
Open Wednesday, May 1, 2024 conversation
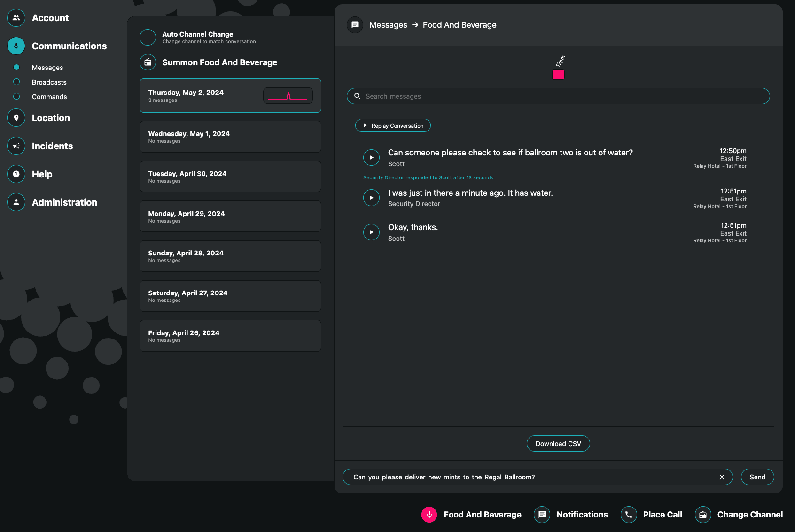coord(230,137)
